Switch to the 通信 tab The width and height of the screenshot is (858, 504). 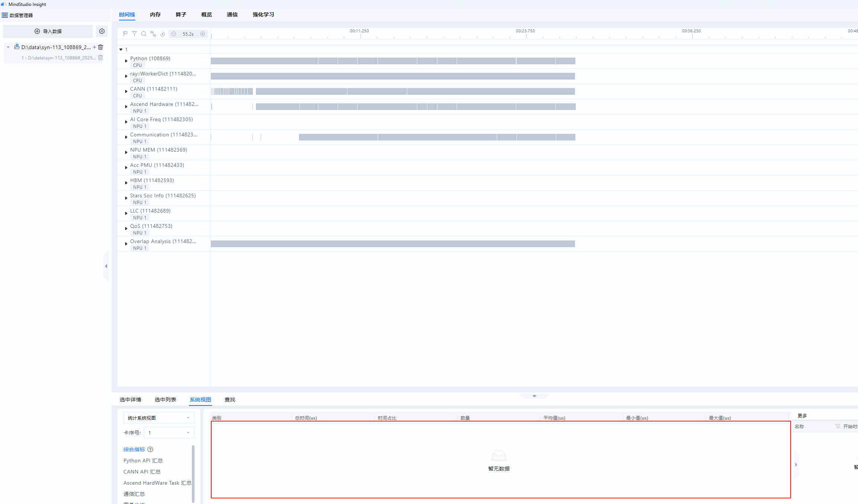tap(232, 14)
